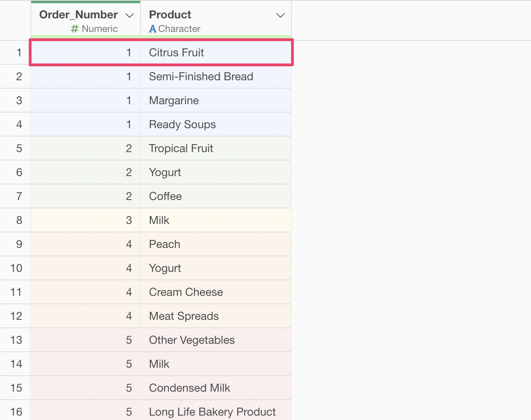
Task: Click row number 8 header
Action: click(x=19, y=220)
